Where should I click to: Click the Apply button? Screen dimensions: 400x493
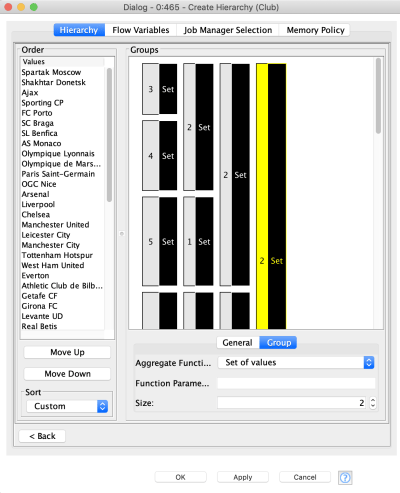coord(243,477)
